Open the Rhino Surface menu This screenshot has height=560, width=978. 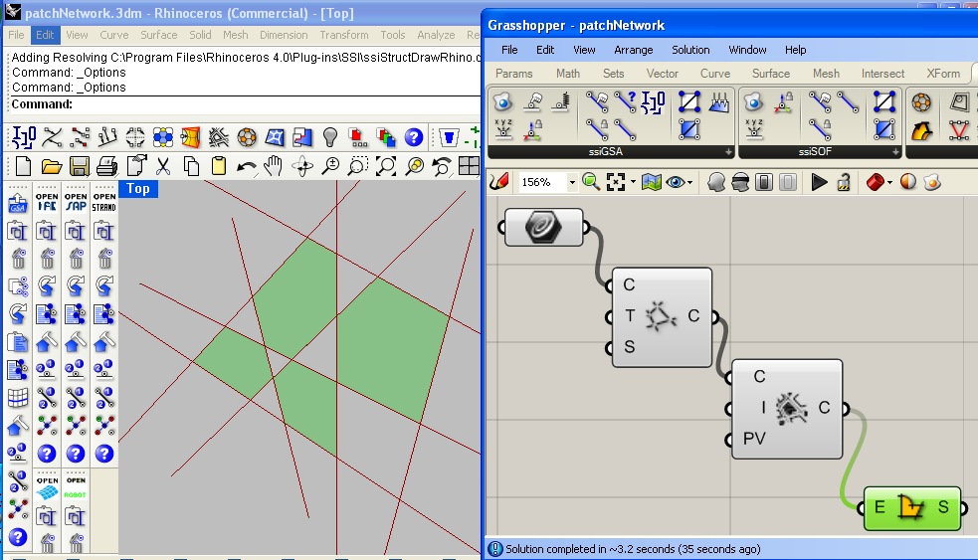coord(158,35)
